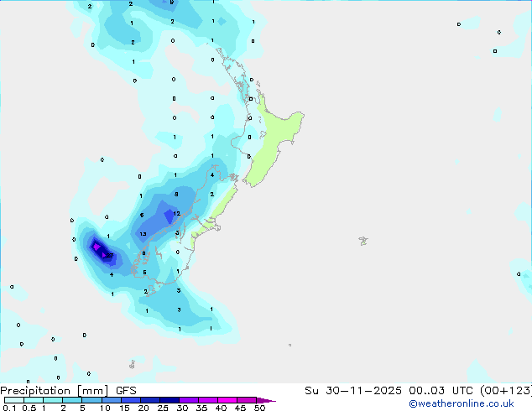
Task: Click the '20' legend scale label
Action: pyautogui.click(x=143, y=408)
